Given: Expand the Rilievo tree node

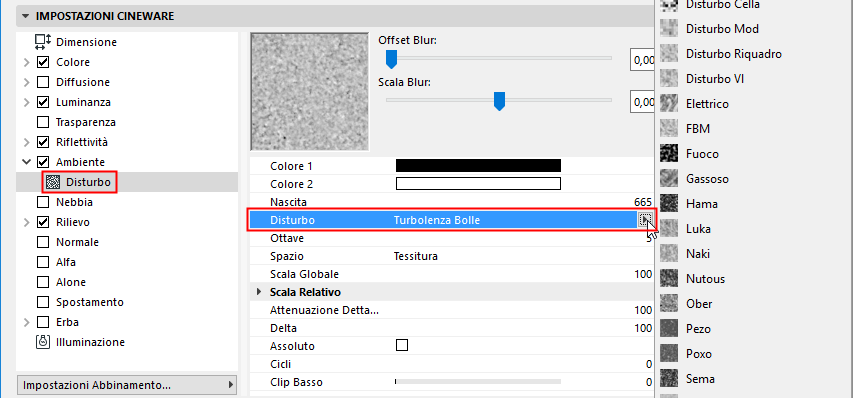Looking at the screenshot, I should click(x=27, y=222).
